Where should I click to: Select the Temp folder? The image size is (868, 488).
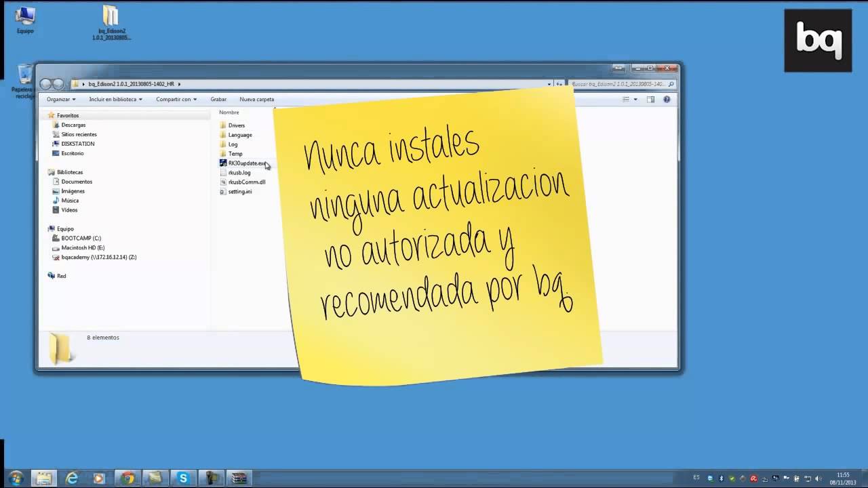tap(231, 154)
